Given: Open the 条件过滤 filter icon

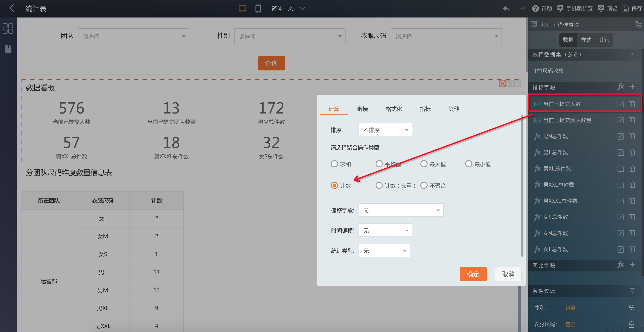Looking at the screenshot, I should (632, 291).
